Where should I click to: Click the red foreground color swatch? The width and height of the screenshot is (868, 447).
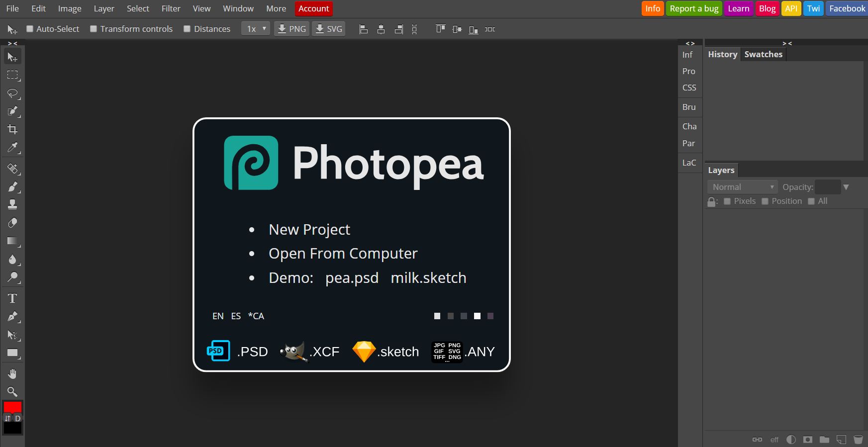pyautogui.click(x=12, y=407)
